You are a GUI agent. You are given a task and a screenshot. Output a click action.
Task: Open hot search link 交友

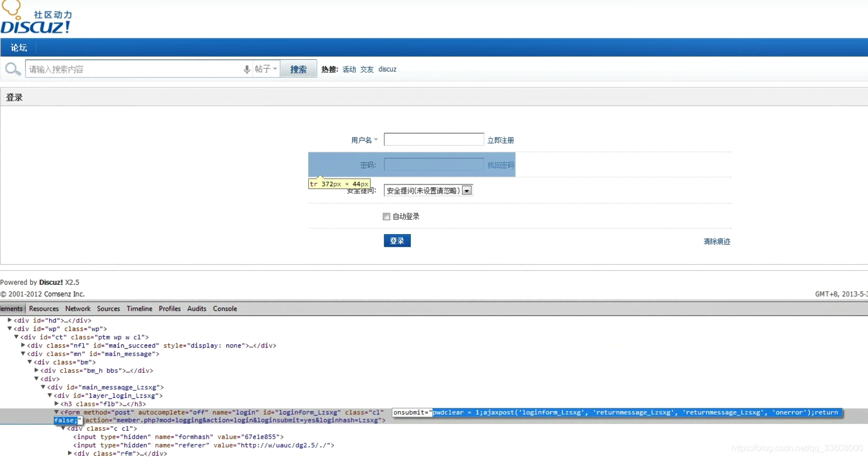tap(367, 69)
